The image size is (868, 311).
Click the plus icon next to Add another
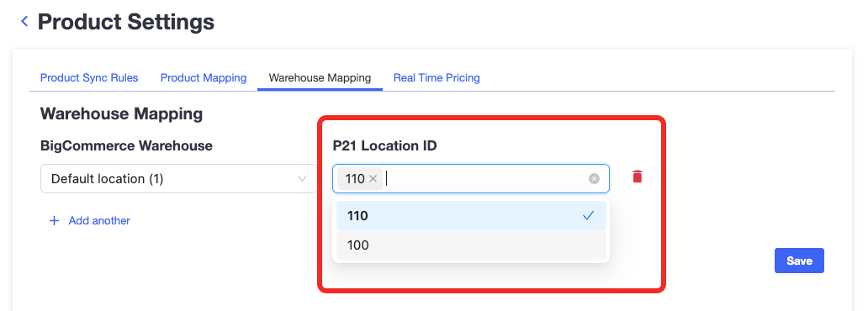pyautogui.click(x=54, y=221)
